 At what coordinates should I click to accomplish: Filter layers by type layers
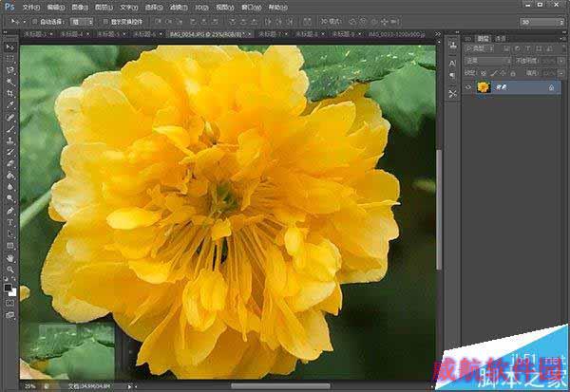pyautogui.click(x=528, y=48)
